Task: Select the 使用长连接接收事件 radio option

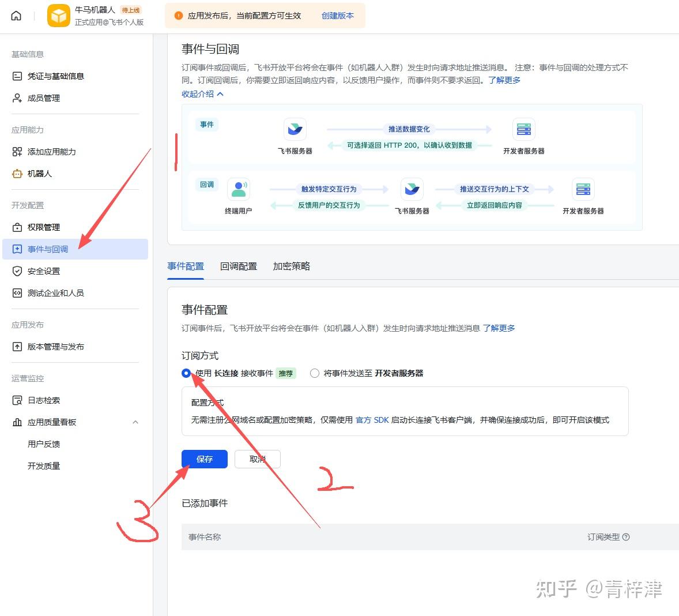Action: (x=186, y=373)
